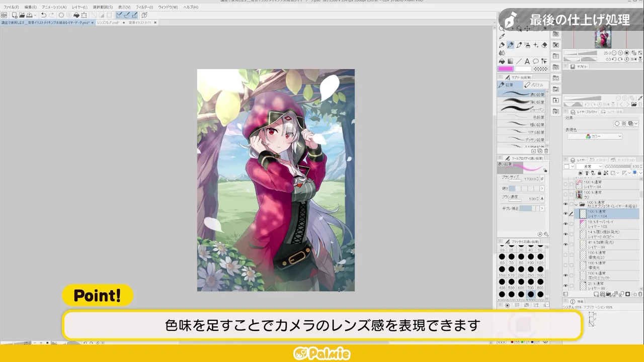This screenshot has width=644, height=362.
Task: Show the hidden レイヤー 84 layer
Action: pyautogui.click(x=566, y=185)
